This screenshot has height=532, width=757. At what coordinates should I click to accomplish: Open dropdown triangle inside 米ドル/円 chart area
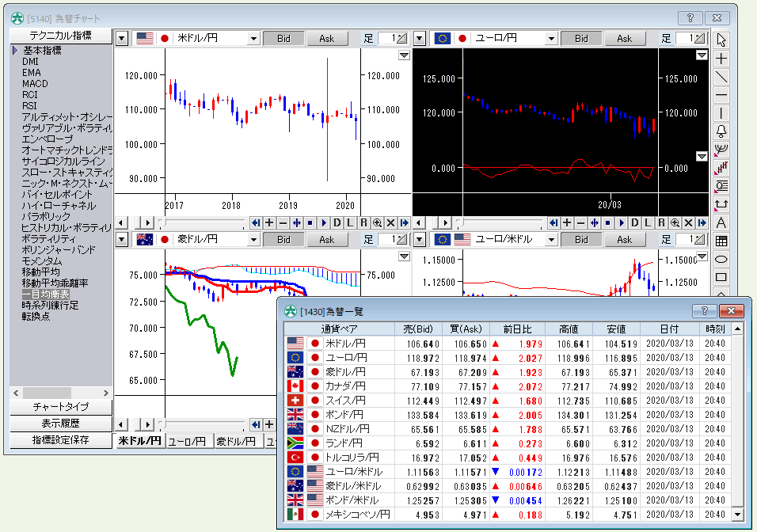[405, 55]
